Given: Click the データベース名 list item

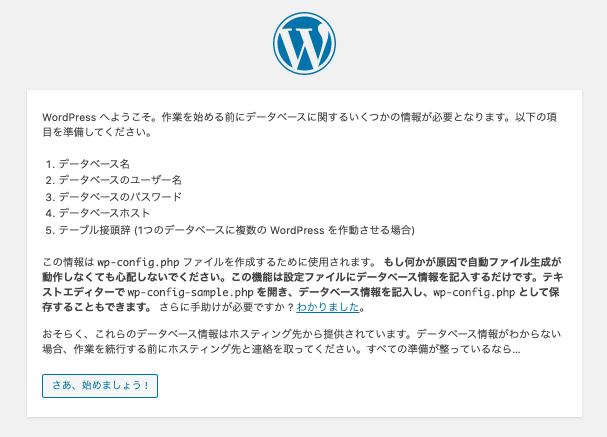Looking at the screenshot, I should pos(95,162).
